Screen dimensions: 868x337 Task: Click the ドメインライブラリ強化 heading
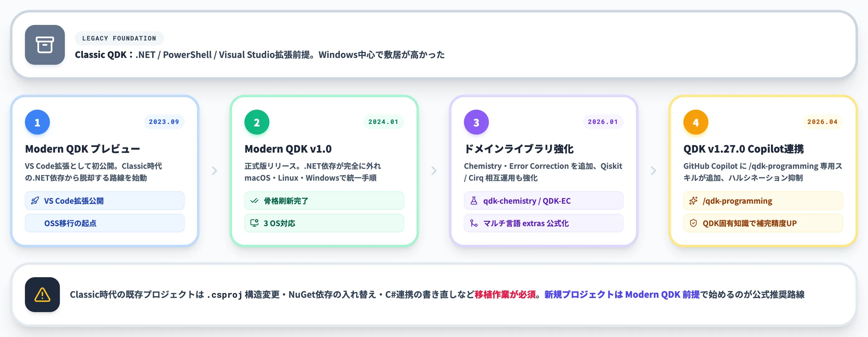point(518,149)
